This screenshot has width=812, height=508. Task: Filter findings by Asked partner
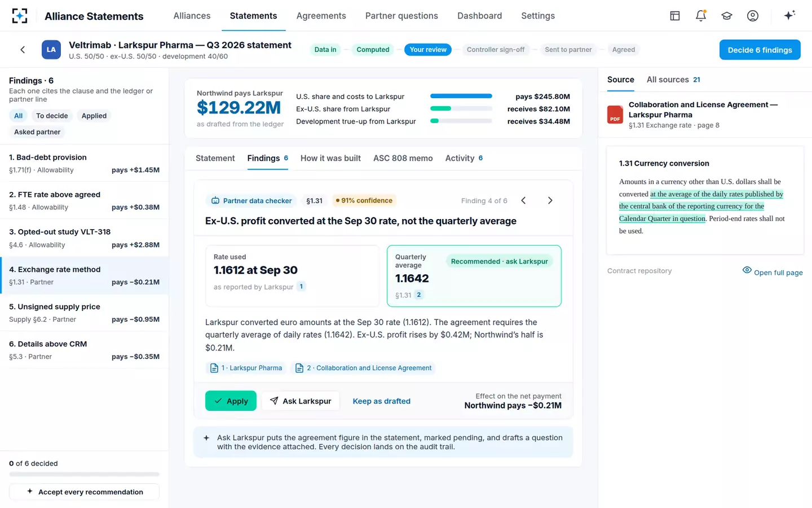pyautogui.click(x=37, y=132)
